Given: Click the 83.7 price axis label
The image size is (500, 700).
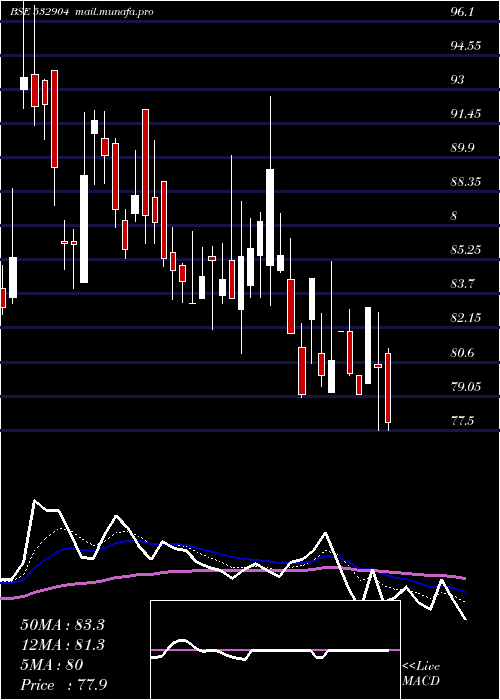Looking at the screenshot, I should (x=462, y=283).
